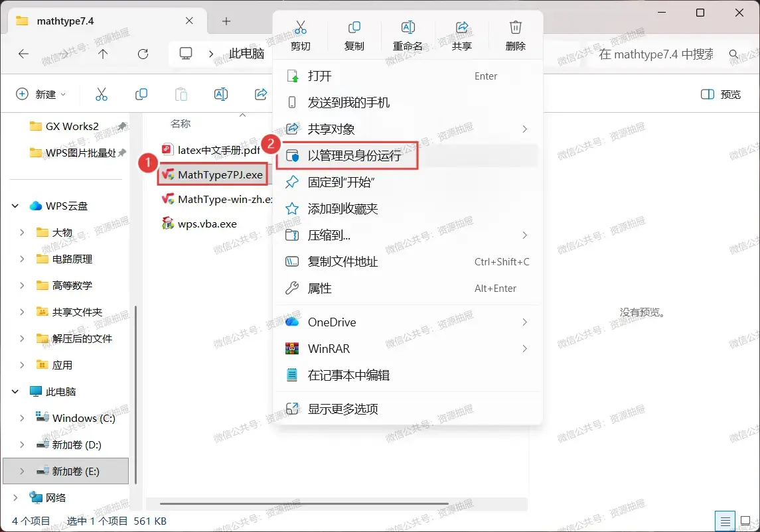The height and width of the screenshot is (532, 760).
Task: Go back with the back arrow
Action: coord(23,54)
